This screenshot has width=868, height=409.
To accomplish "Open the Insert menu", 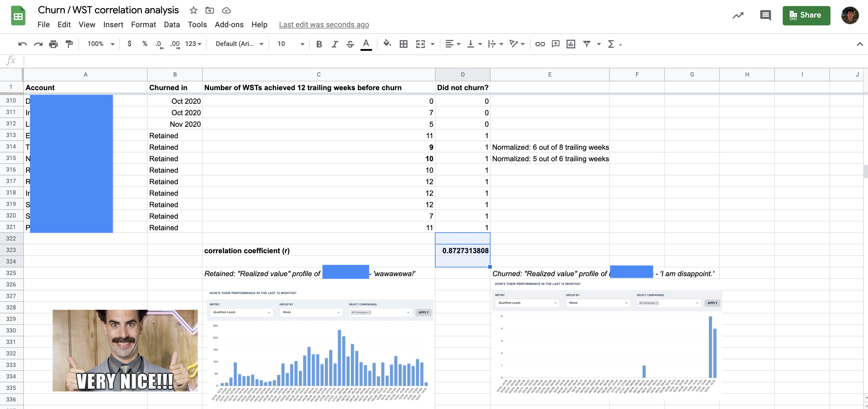I will pos(113,25).
